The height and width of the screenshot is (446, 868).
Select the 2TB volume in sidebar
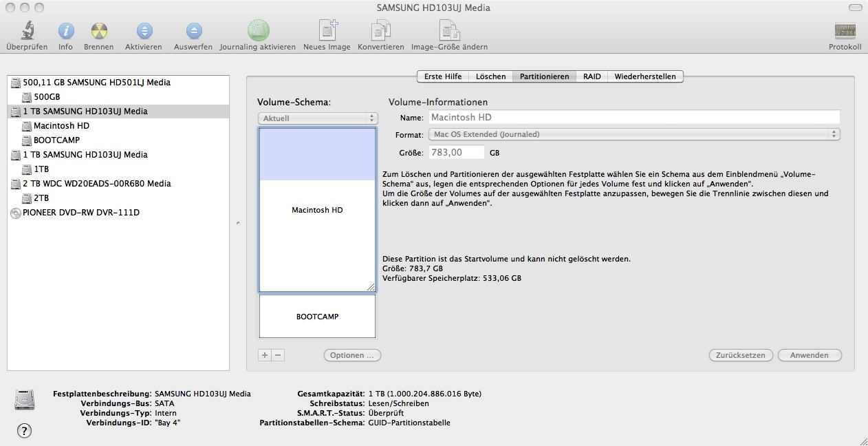118,198
